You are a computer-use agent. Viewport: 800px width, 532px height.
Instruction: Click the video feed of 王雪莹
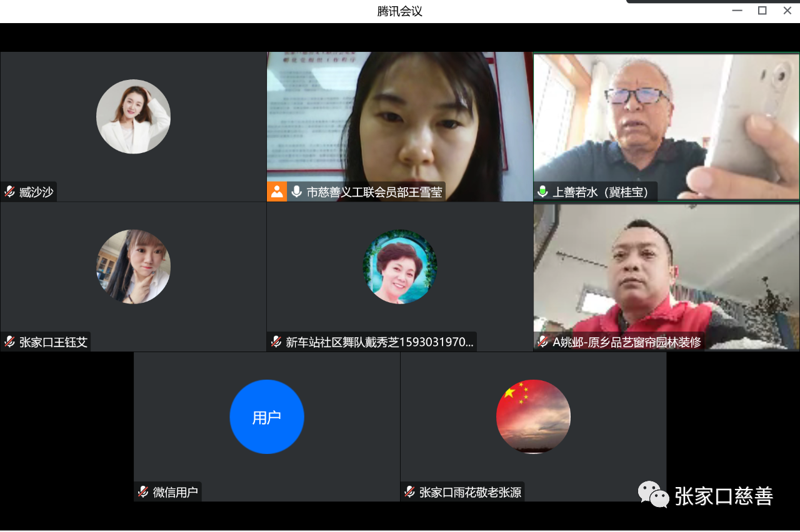400,119
